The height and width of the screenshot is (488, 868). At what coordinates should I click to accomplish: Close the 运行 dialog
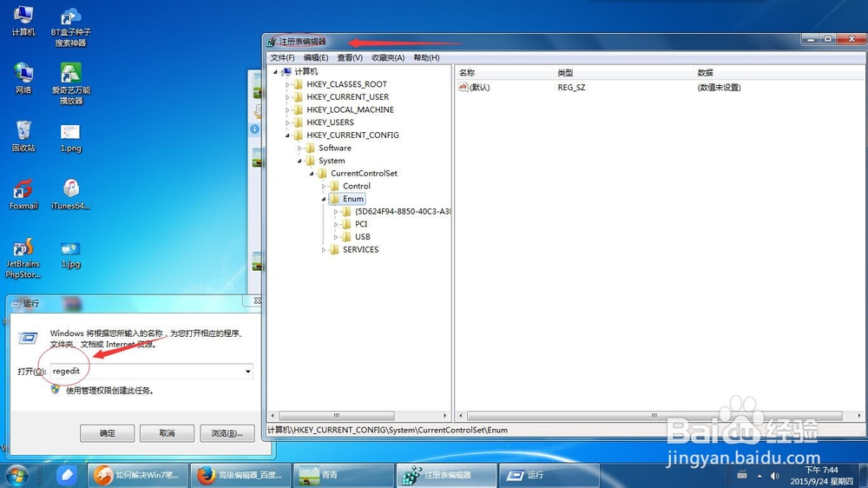pyautogui.click(x=257, y=300)
